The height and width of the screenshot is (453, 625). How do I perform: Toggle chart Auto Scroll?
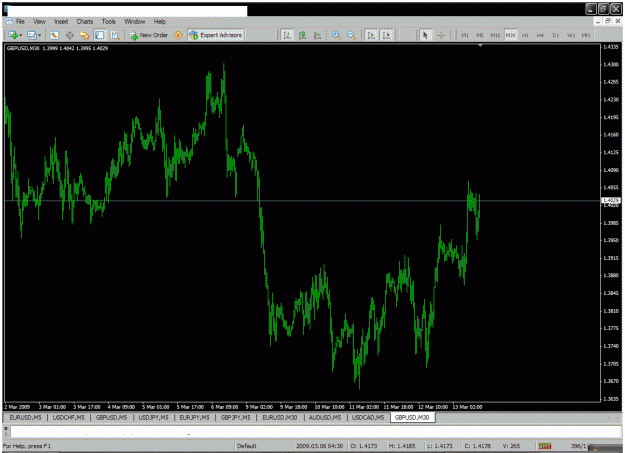click(x=371, y=35)
